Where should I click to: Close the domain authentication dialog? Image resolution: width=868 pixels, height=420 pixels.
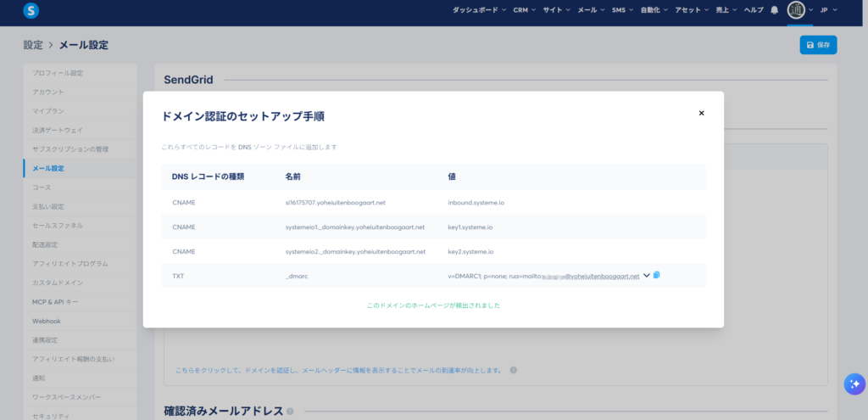click(701, 113)
